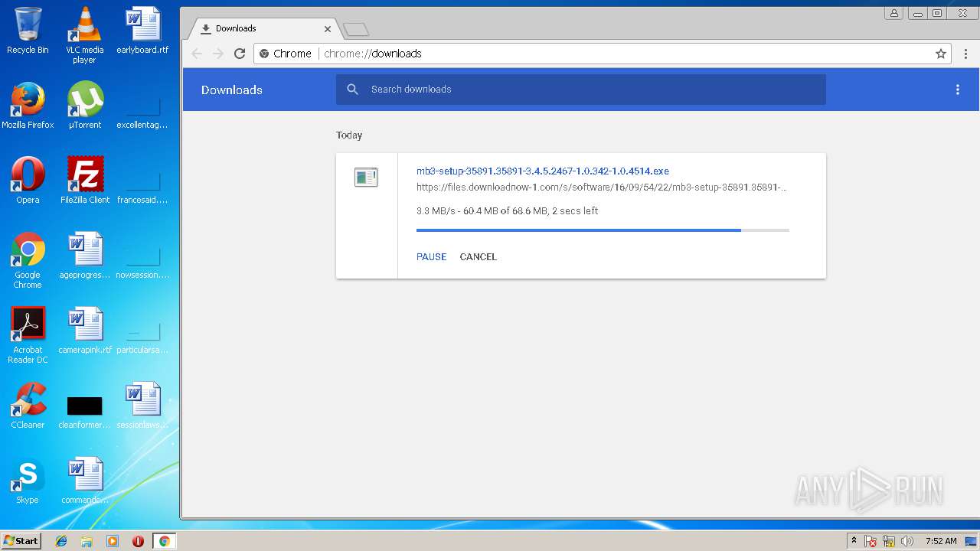This screenshot has width=980, height=551.
Task: Open ageprogres... document icon
Action: tap(85, 256)
